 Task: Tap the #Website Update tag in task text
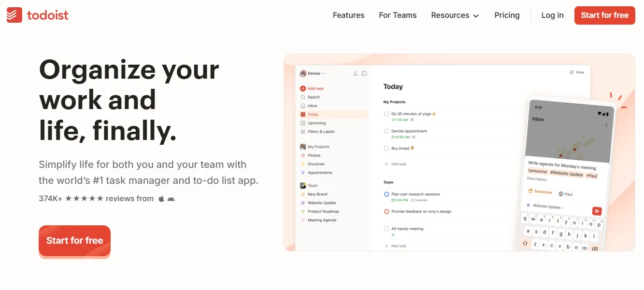click(566, 174)
